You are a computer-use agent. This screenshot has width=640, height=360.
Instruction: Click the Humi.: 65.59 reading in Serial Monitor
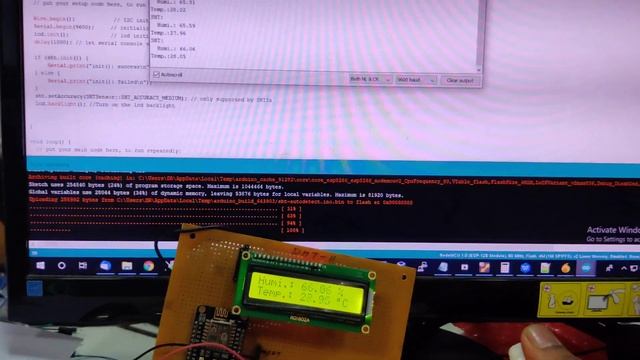[176, 25]
